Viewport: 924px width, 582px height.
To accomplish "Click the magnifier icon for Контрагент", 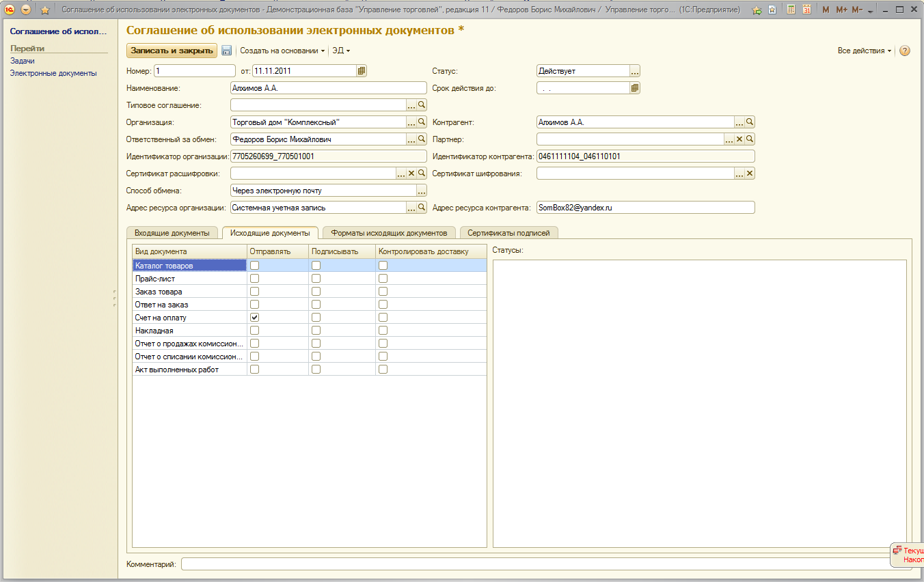I will click(750, 122).
